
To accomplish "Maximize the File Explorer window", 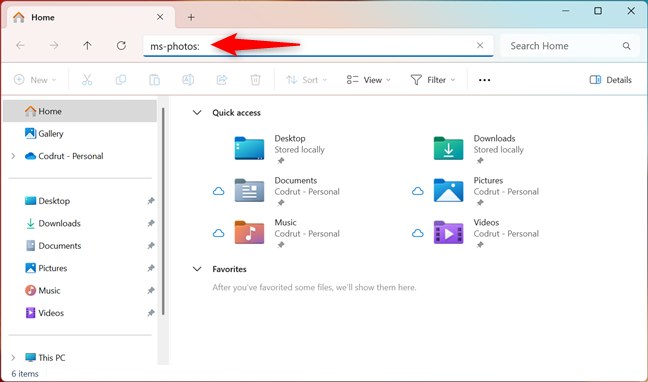I will tap(598, 11).
